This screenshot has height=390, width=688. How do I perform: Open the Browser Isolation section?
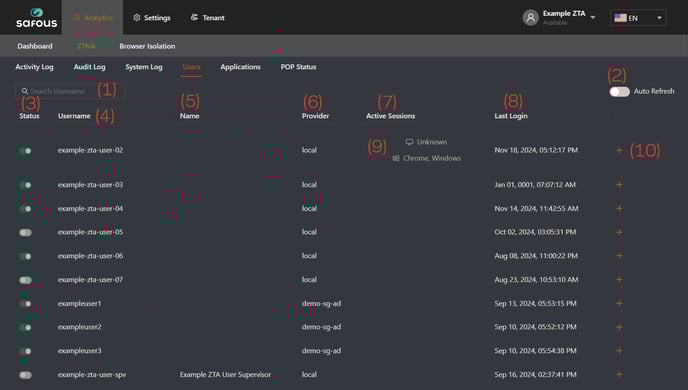click(x=147, y=46)
